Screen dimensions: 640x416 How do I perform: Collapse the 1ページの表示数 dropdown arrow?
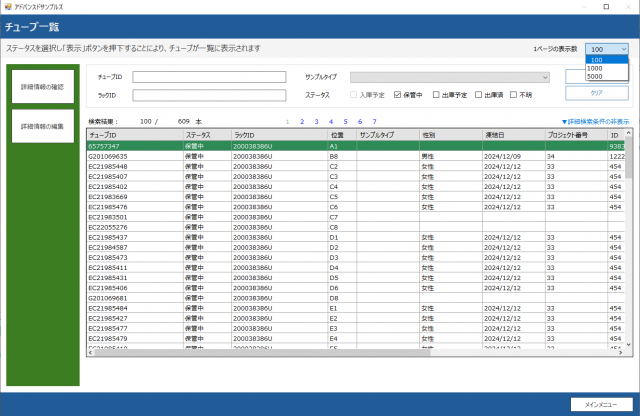pos(623,49)
